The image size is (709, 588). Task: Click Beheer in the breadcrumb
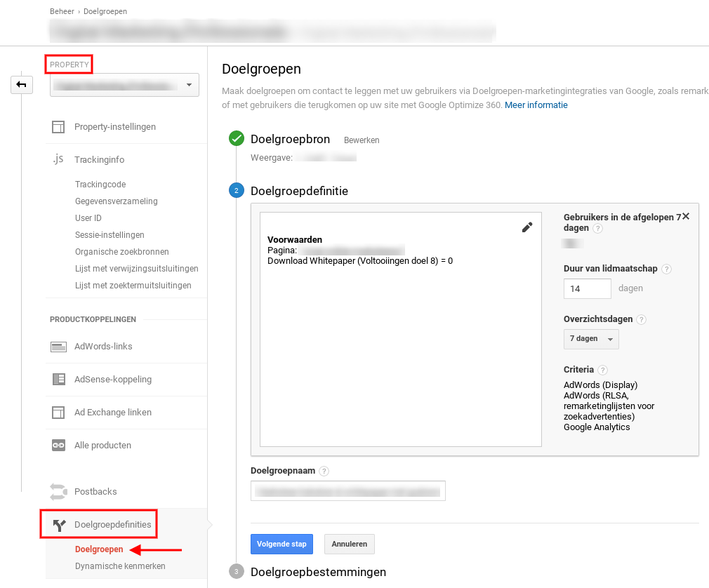pyautogui.click(x=62, y=11)
